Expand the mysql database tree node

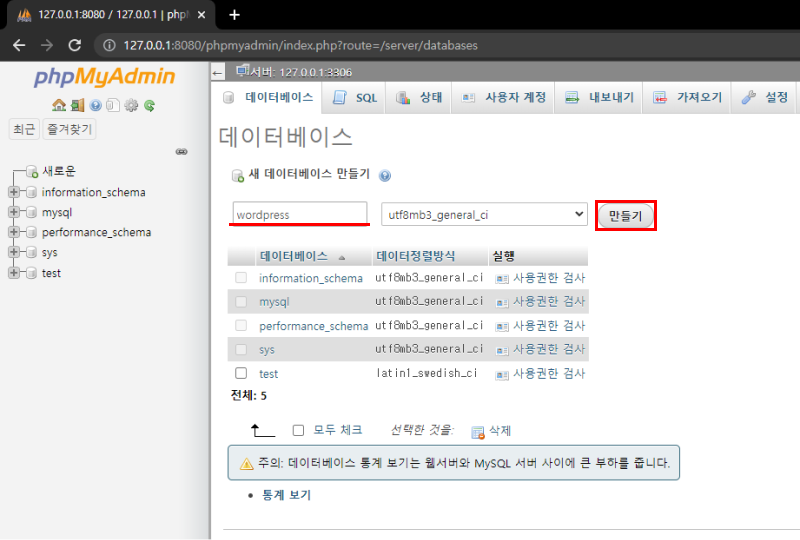[14, 212]
